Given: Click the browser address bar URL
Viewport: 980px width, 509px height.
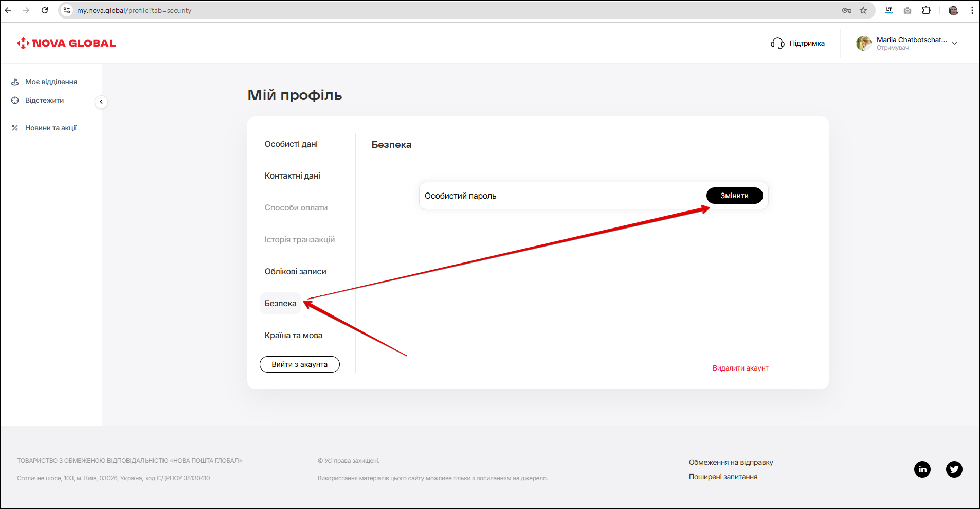Looking at the screenshot, I should tap(134, 10).
